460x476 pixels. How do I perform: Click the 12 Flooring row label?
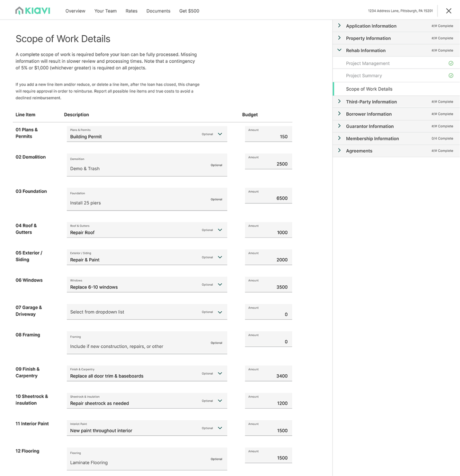(27, 451)
